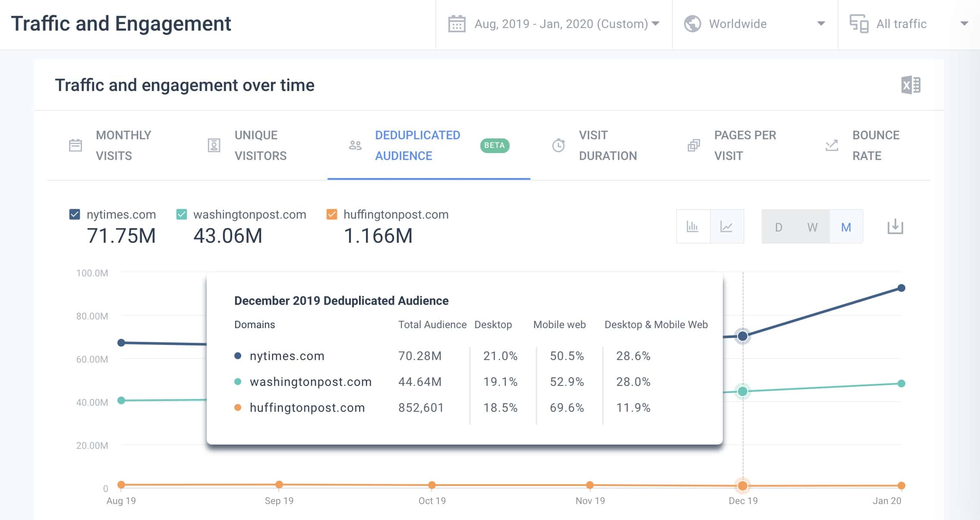Click washingtonpost.com Jan 20 data point
The image size is (980, 520).
901,383
